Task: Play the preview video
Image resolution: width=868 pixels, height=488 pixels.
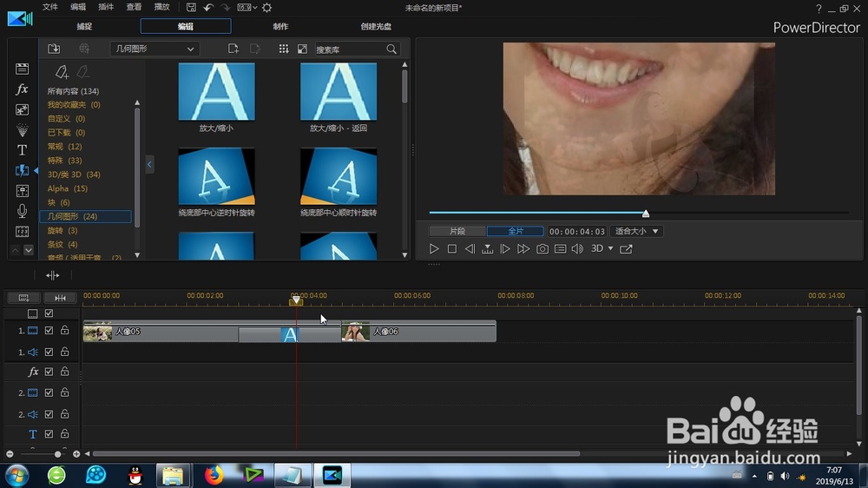Action: 434,248
